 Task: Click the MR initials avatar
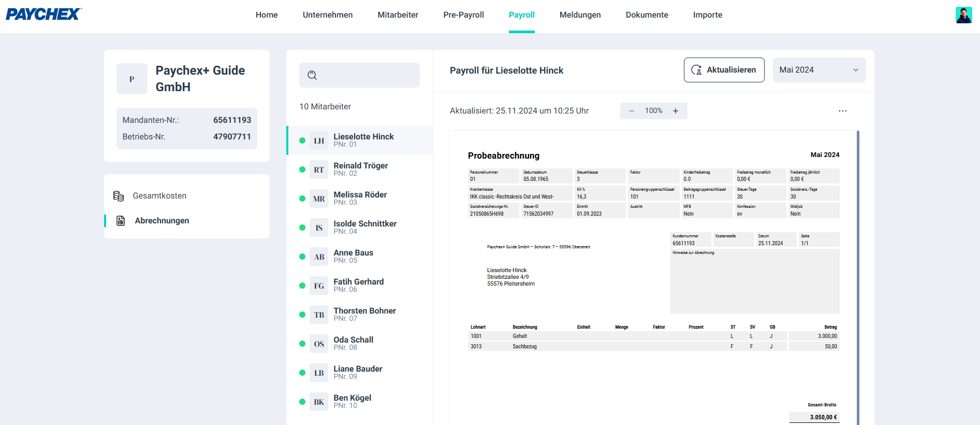pyautogui.click(x=319, y=199)
